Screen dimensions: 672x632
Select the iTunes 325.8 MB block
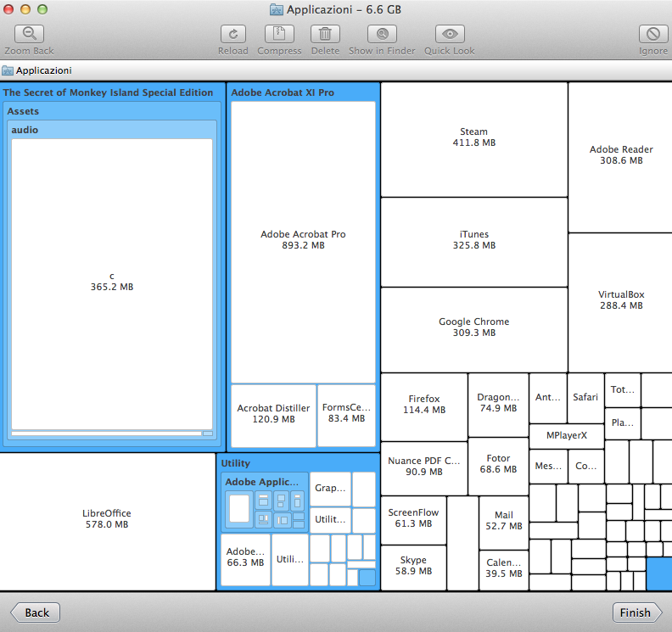tap(474, 242)
